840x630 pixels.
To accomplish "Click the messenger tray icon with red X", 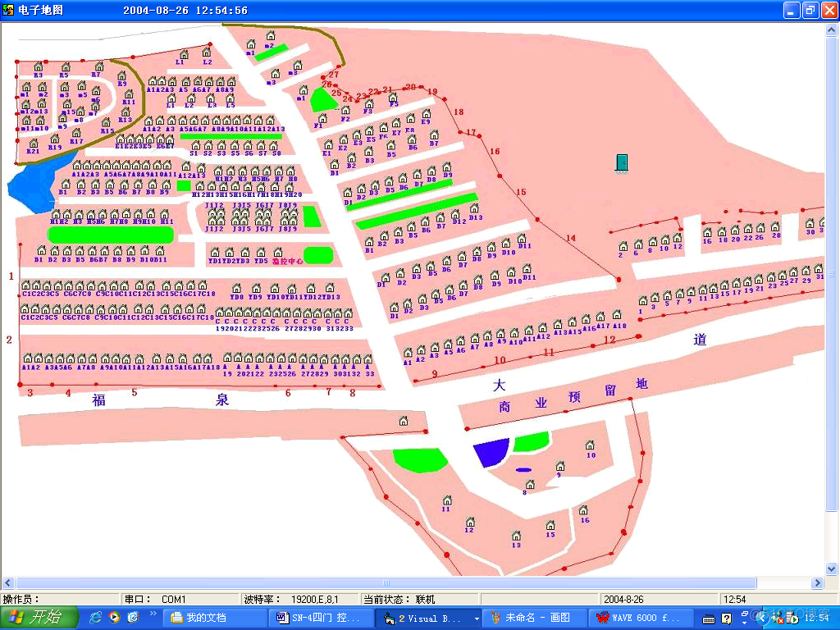I will 777,619.
